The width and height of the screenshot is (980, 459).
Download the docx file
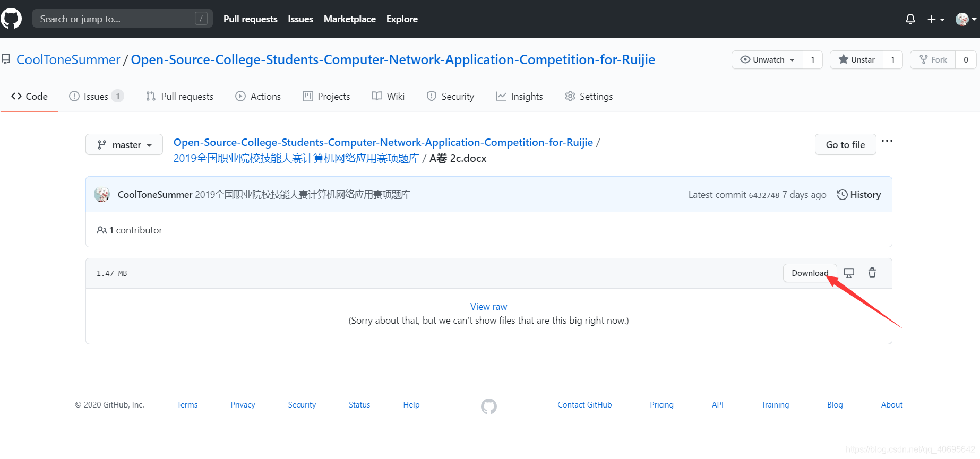[x=810, y=273]
